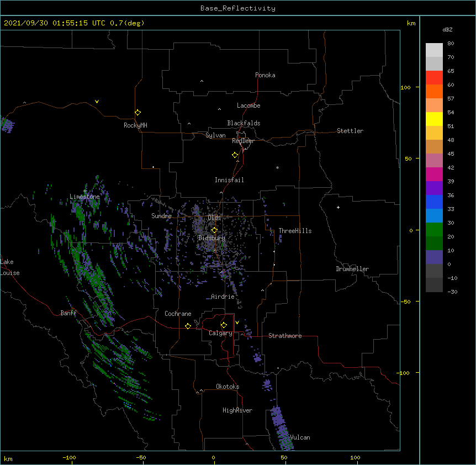Image resolution: width=476 pixels, height=465 pixels.
Task: Click the yellow diamond marker above Calgary label
Action: (224, 325)
